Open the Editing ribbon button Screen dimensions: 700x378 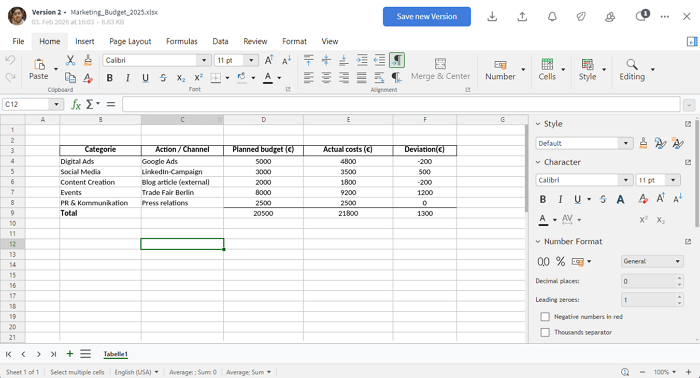point(632,69)
